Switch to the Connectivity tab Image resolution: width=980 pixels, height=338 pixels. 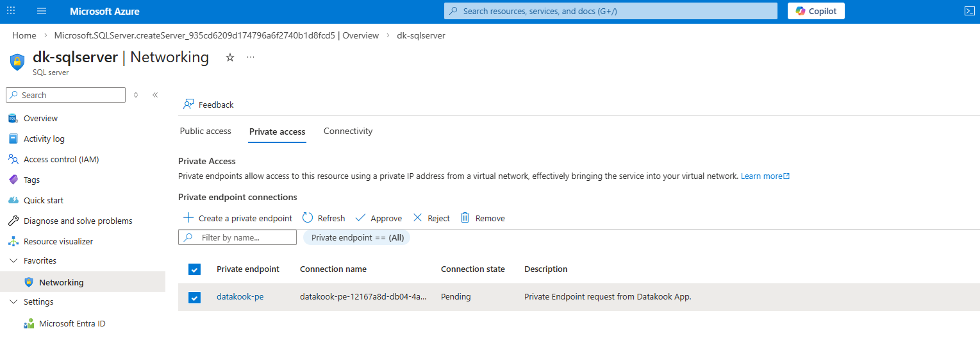point(348,131)
